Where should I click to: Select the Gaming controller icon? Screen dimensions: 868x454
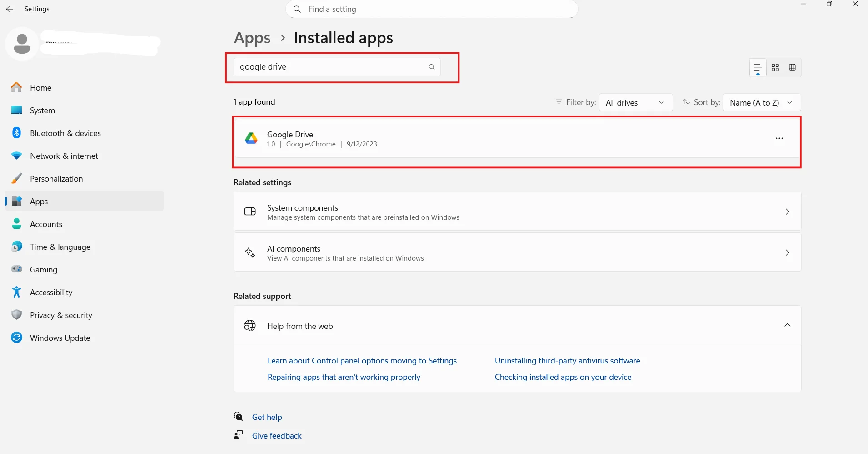pyautogui.click(x=16, y=269)
